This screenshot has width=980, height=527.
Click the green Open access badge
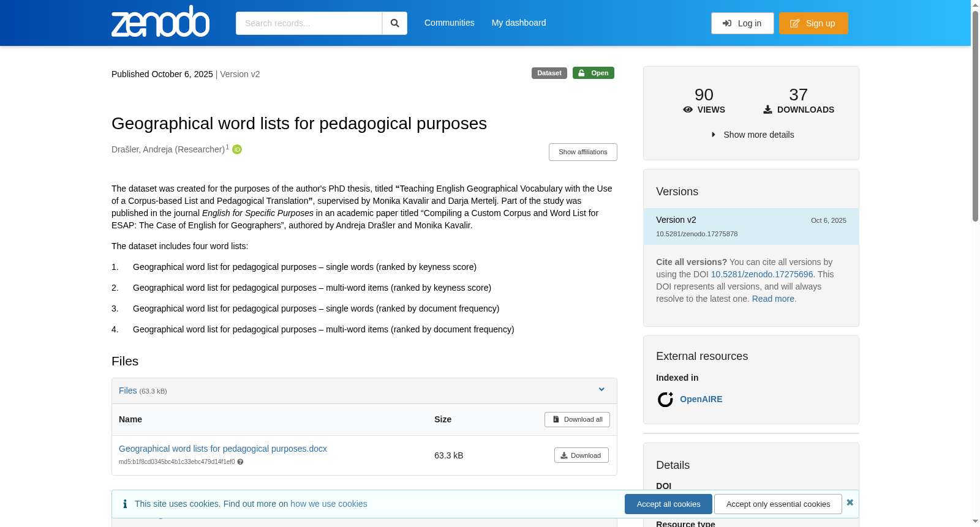pos(594,73)
